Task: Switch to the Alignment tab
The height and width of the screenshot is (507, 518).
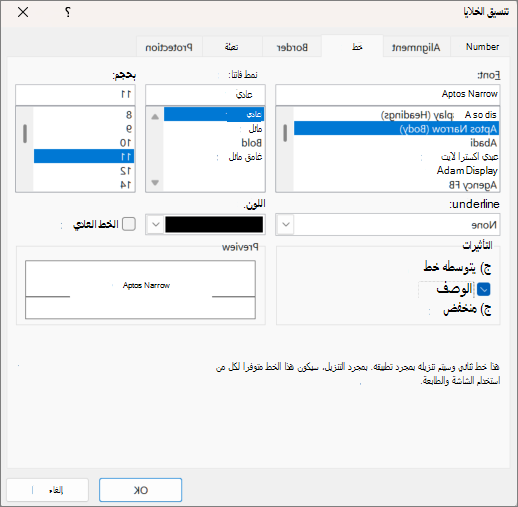Action: (416, 47)
